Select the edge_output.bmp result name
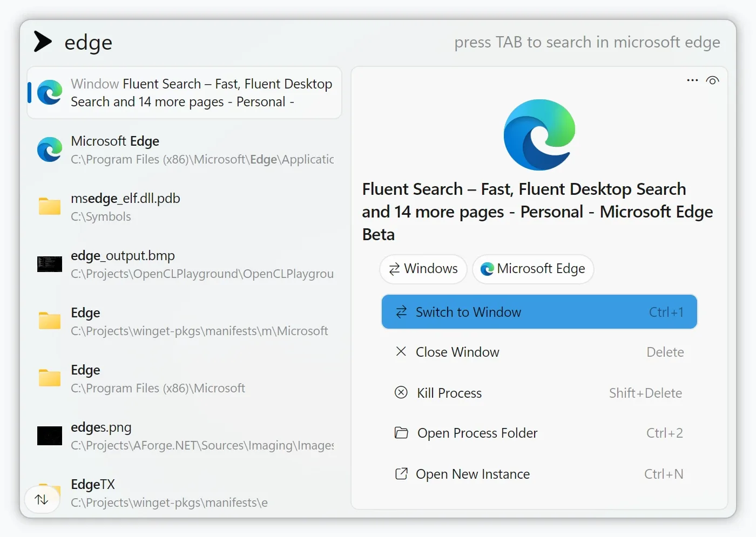 [x=123, y=256]
